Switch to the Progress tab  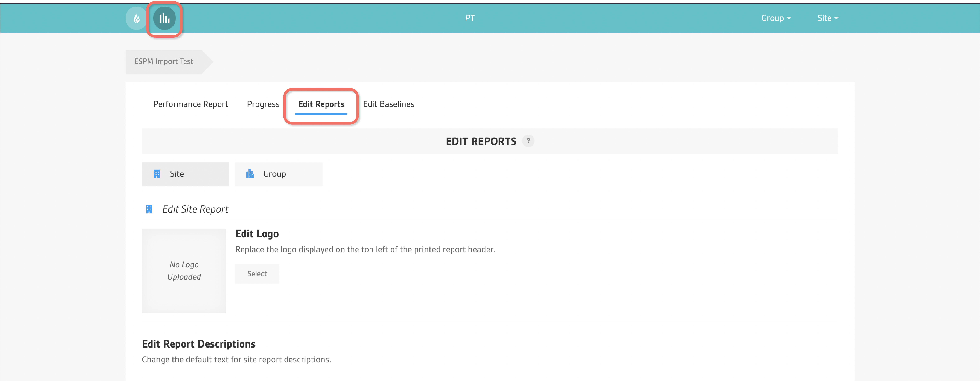pos(263,104)
